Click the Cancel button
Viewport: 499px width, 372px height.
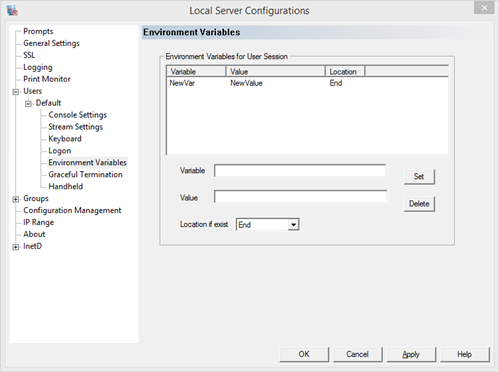(x=357, y=354)
